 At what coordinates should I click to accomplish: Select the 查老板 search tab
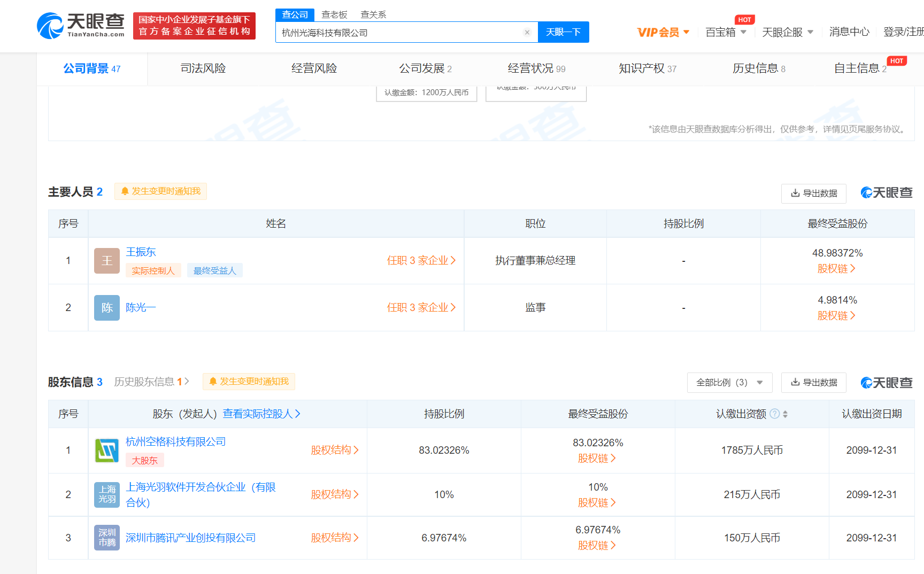[334, 14]
